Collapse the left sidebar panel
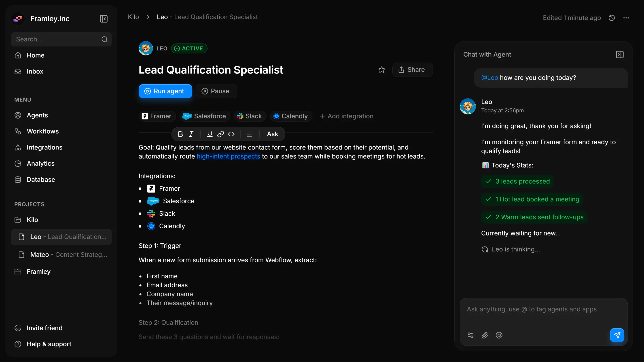Screen dimensions: 644x362 [x=104, y=19]
